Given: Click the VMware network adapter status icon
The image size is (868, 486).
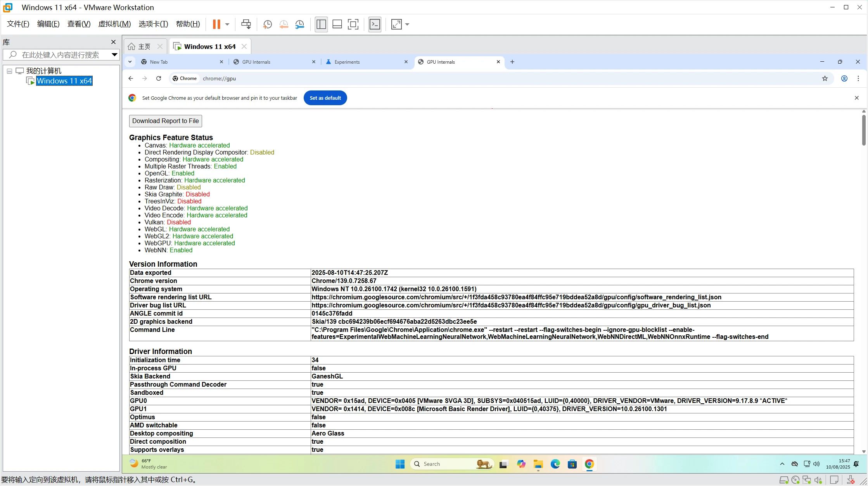Looking at the screenshot, I should point(807,480).
